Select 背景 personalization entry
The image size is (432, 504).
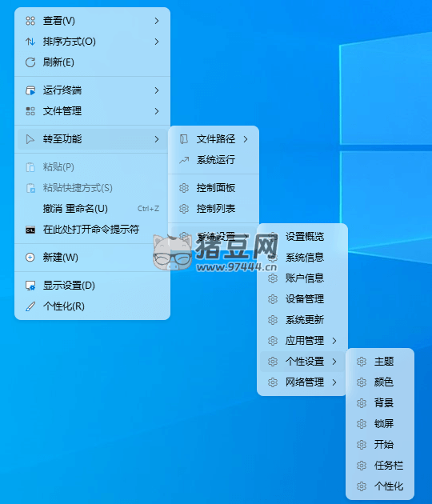380,403
